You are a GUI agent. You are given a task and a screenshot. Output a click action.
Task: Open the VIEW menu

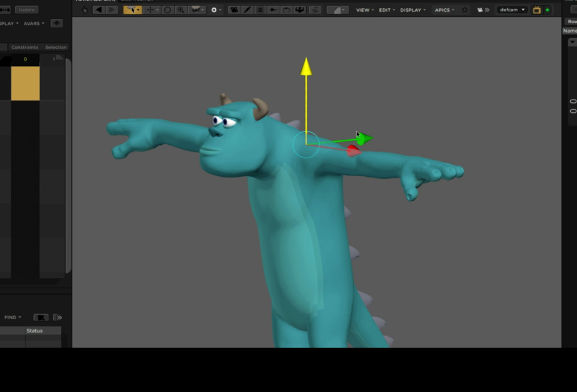(364, 10)
